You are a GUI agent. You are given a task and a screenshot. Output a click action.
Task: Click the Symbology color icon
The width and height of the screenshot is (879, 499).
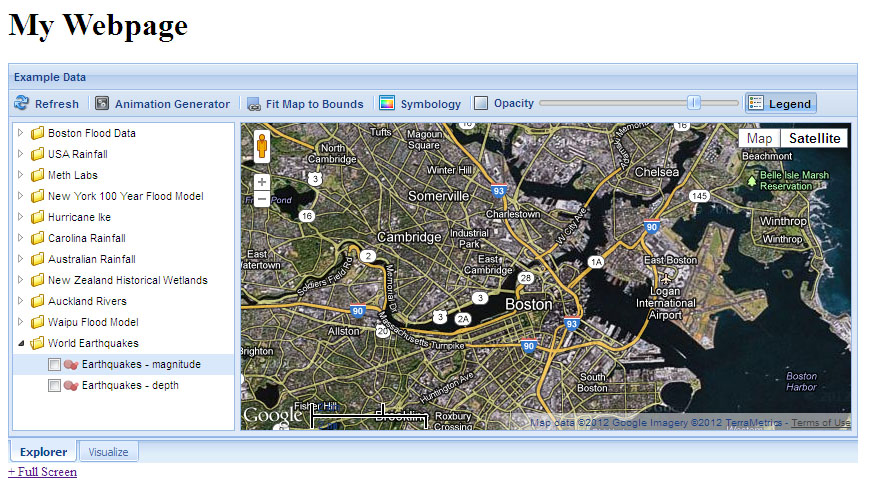coord(387,103)
